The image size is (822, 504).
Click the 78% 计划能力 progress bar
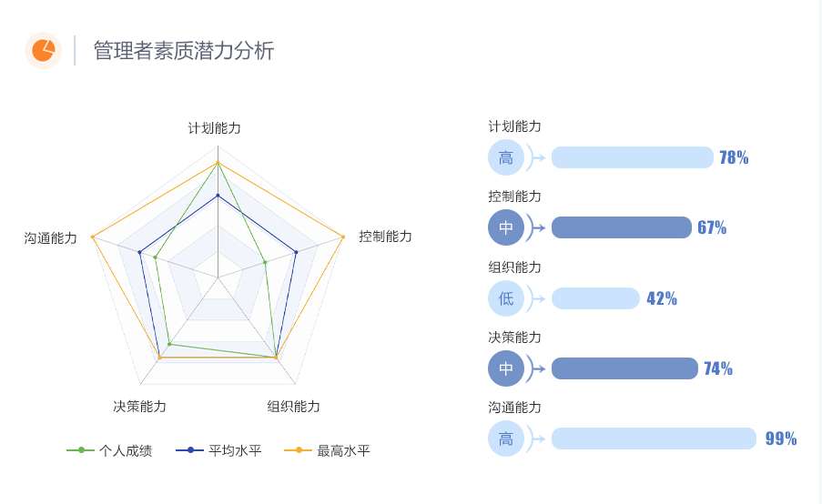[x=632, y=157]
